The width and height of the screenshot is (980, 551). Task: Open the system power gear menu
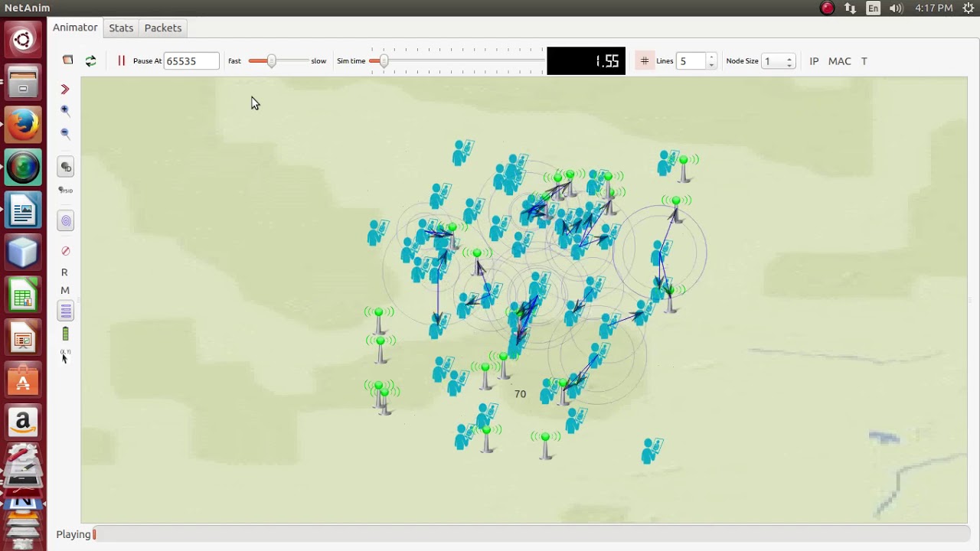click(x=968, y=8)
